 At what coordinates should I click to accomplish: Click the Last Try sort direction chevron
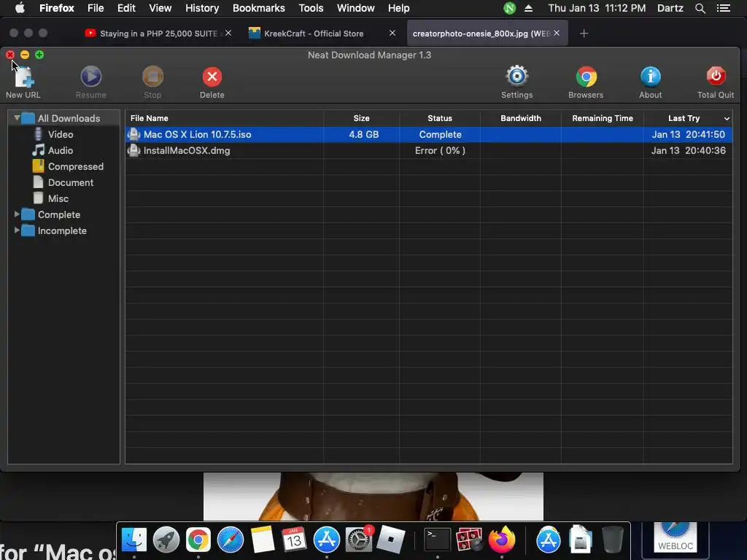[727, 119]
